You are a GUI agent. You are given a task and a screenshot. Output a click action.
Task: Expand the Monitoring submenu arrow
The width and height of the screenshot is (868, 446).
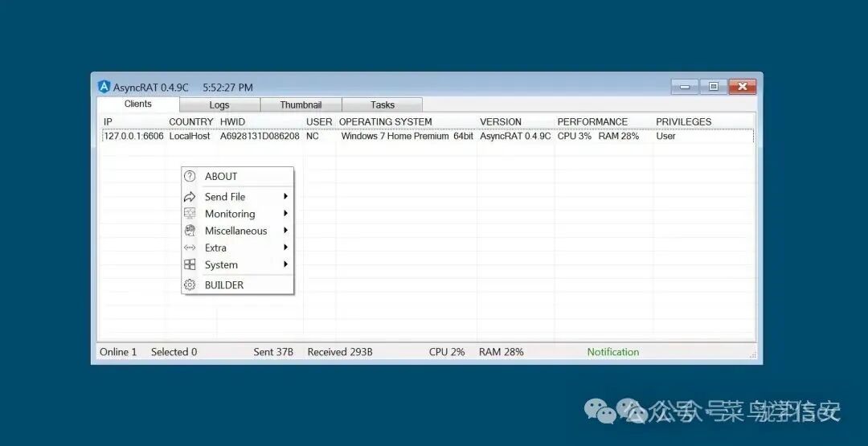(285, 213)
